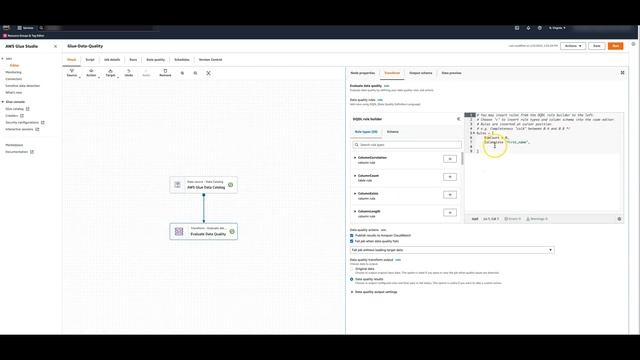640x360 pixels.
Task: Switch to the Visual tab
Action: [x=71, y=60]
